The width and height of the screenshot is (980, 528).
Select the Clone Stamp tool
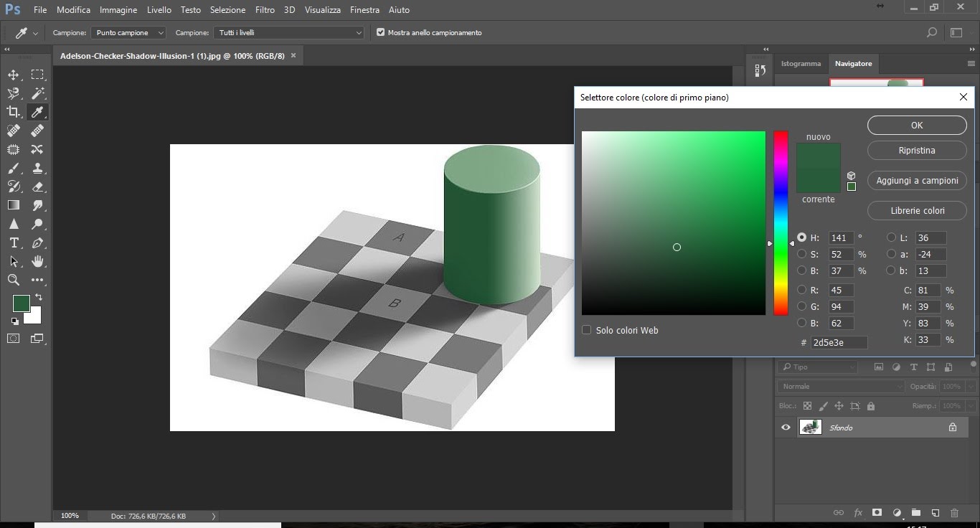click(37, 168)
